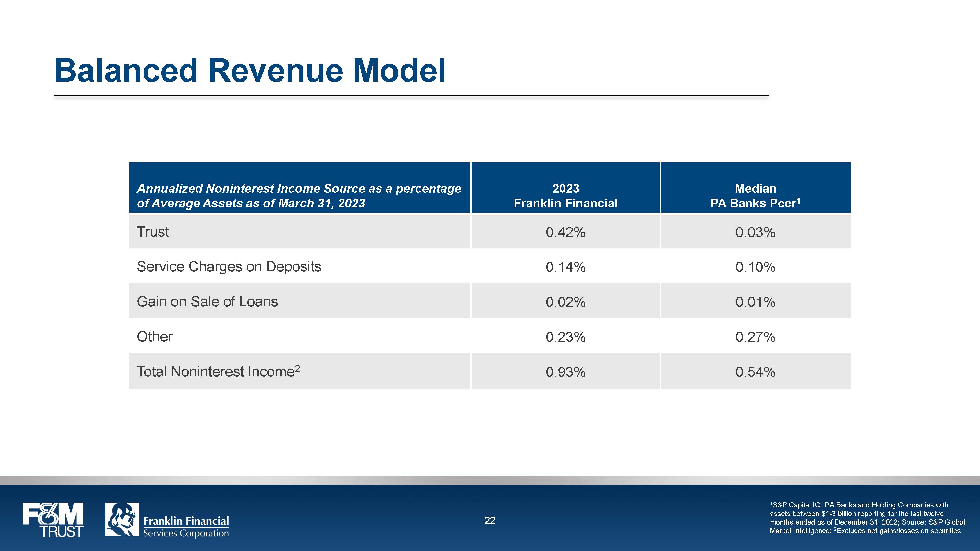Click the Total Noninterest Income label
980x551 pixels.
(x=218, y=371)
